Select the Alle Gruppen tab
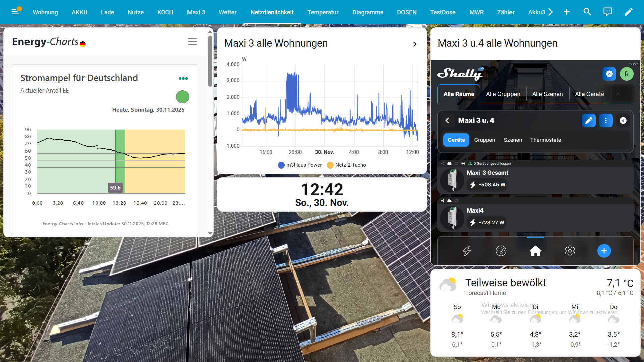Screen dimensions: 644x362 (503, 94)
